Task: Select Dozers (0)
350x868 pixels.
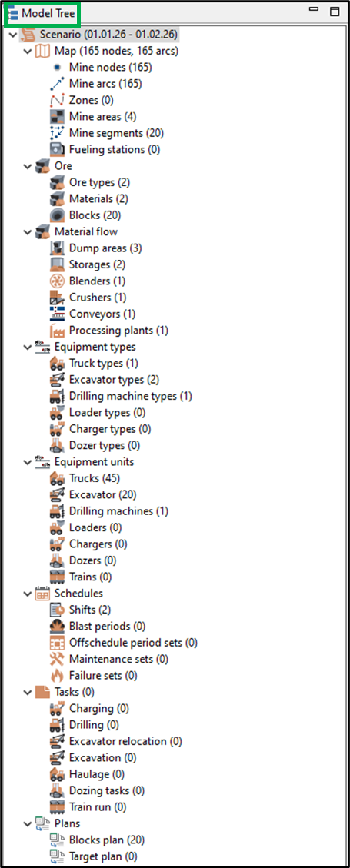Action: (93, 560)
